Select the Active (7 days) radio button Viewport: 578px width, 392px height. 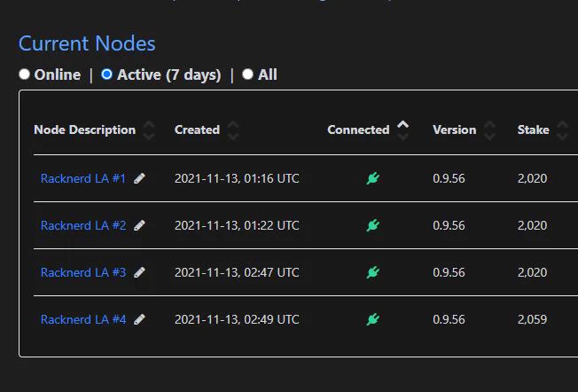[107, 74]
